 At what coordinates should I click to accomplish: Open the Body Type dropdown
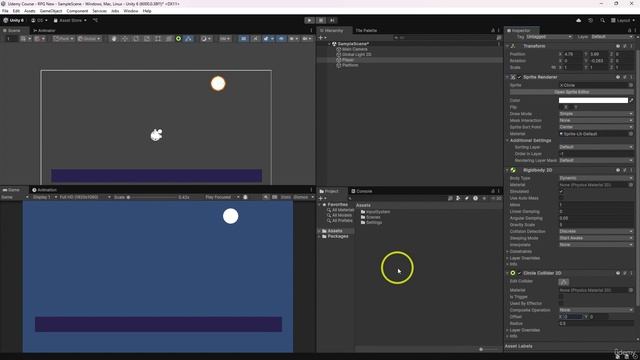(596, 178)
